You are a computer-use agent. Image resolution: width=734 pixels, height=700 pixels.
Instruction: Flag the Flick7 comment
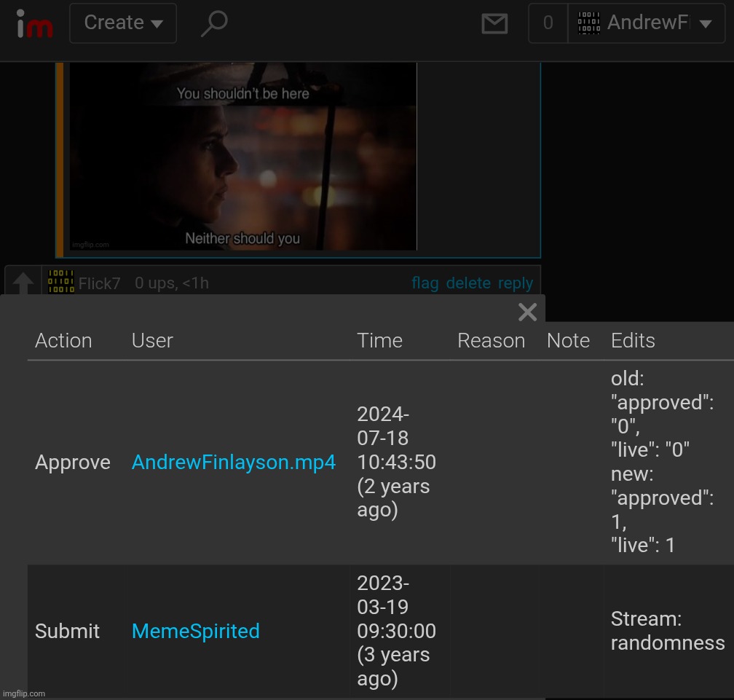[x=425, y=283]
